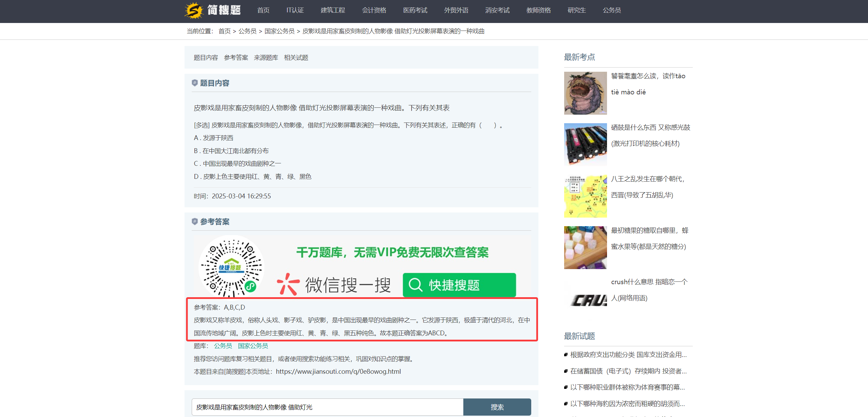This screenshot has height=417, width=868.
Task: Click the 饕餮 creature thumbnail in sidebar
Action: click(585, 93)
